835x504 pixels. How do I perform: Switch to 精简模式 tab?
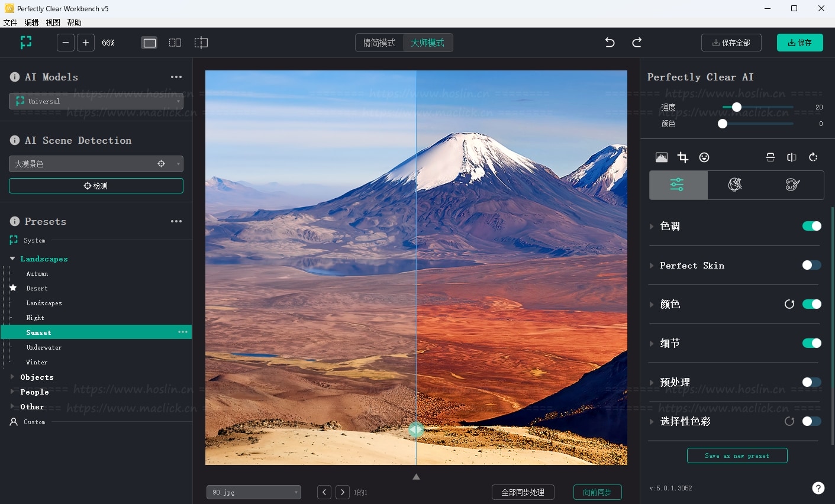coord(379,43)
